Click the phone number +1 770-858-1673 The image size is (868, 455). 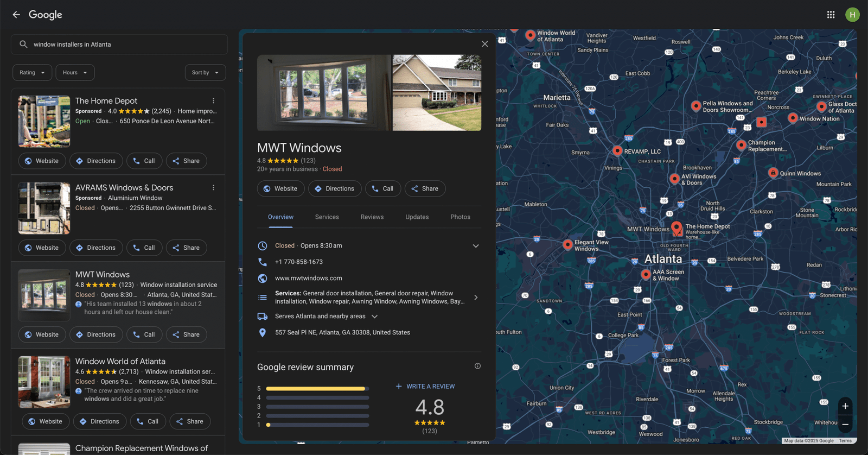[x=299, y=262]
